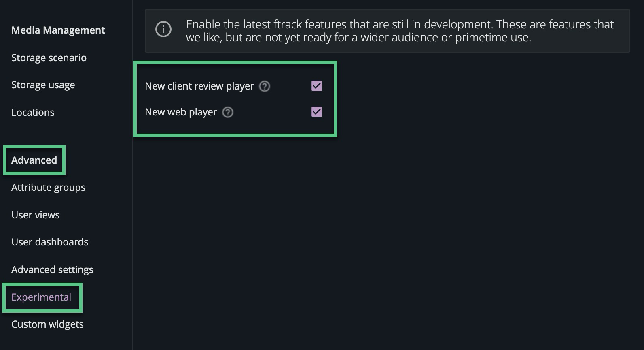Screen dimensions: 644x350
Task: Open Custom widgets page
Action: (47, 324)
